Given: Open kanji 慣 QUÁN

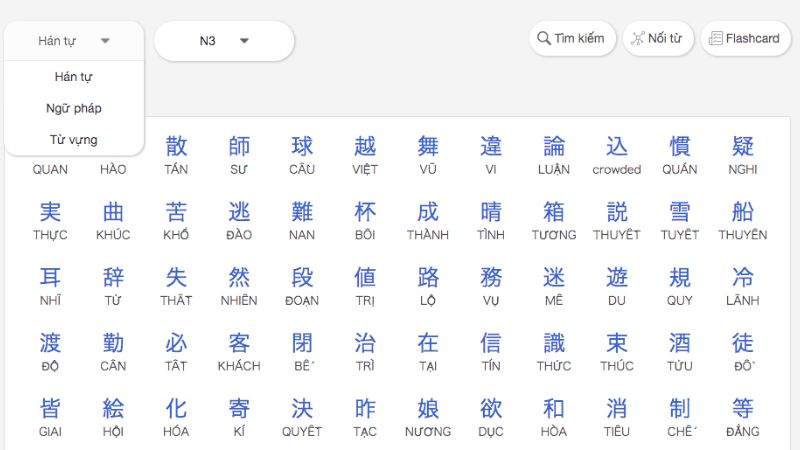Looking at the screenshot, I should click(680, 155).
